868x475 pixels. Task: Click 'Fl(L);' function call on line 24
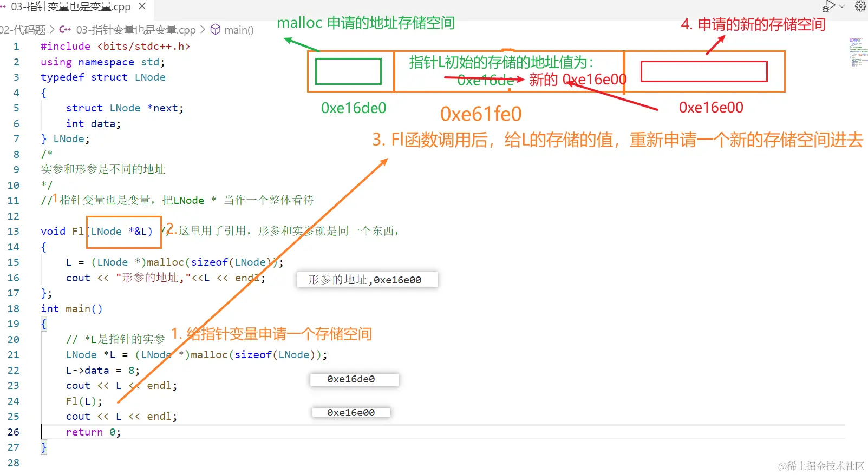pyautogui.click(x=84, y=401)
